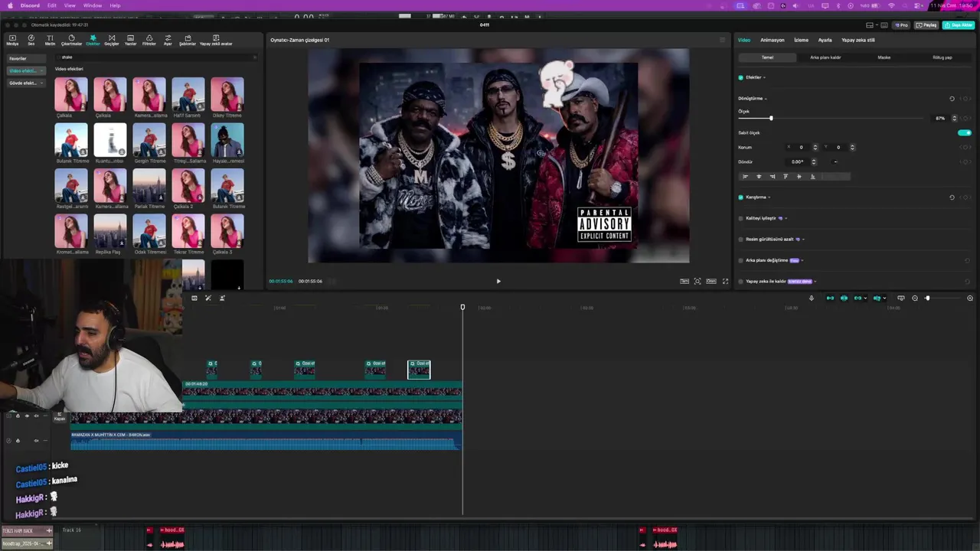The height and width of the screenshot is (551, 980).
Task: Adjust the timeline zoom slider
Action: 942,298
